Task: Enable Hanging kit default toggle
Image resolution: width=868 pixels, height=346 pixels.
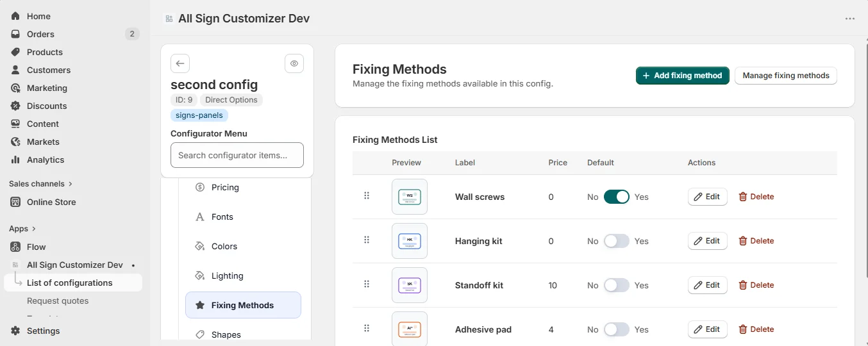Action: click(617, 241)
